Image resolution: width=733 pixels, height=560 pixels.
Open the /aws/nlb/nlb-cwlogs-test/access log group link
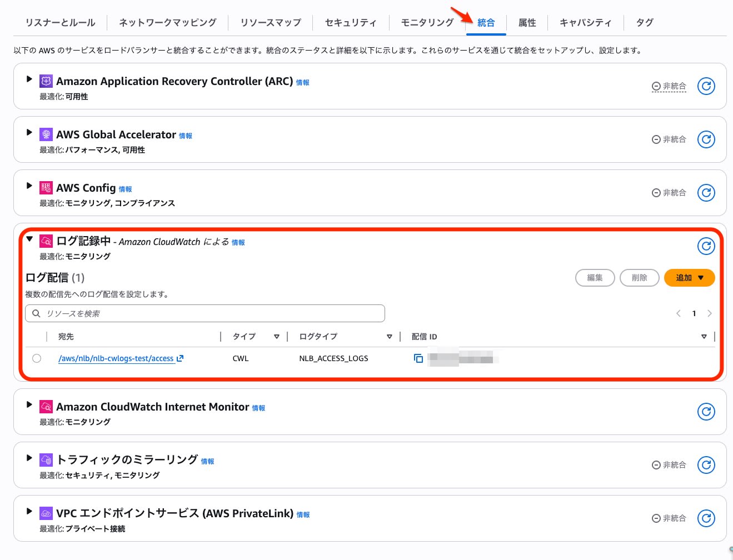[x=116, y=358]
